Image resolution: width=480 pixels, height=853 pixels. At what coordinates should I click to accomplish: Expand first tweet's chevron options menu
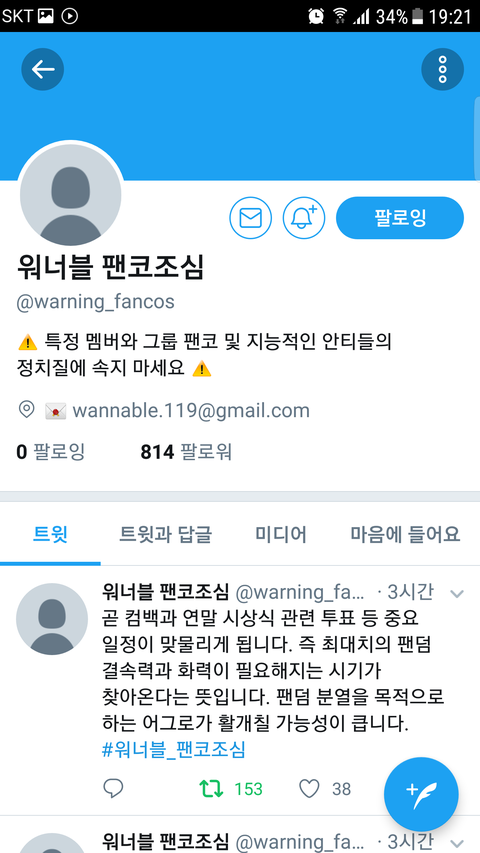[x=457, y=594]
